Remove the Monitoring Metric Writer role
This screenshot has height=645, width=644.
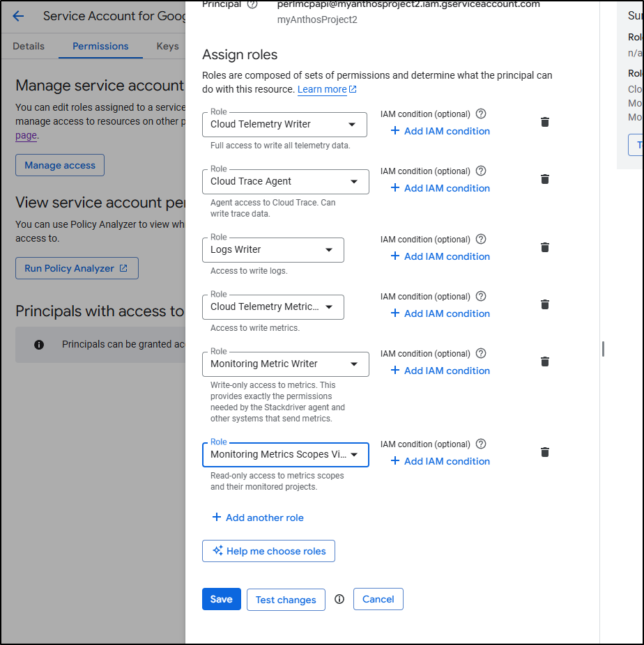[x=545, y=362]
